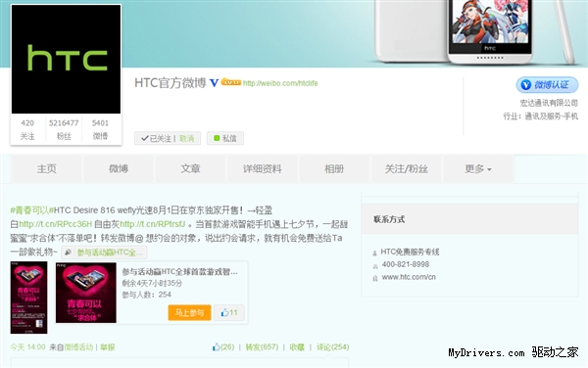Image resolution: width=588 pixels, height=368 pixels.
Task: Open 评论(254) comments
Action: click(x=332, y=347)
